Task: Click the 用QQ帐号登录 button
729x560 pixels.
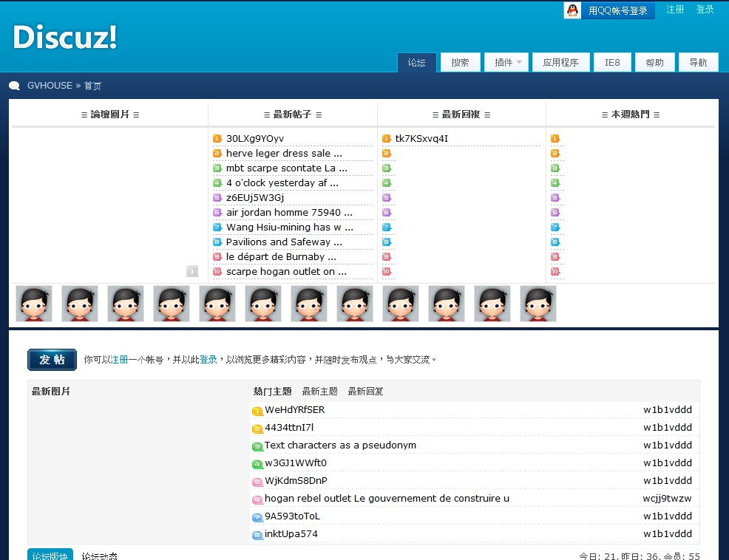Action: point(617,10)
